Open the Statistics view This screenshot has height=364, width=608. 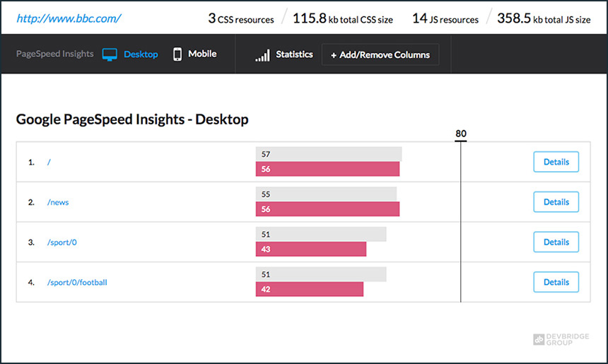pyautogui.click(x=294, y=54)
